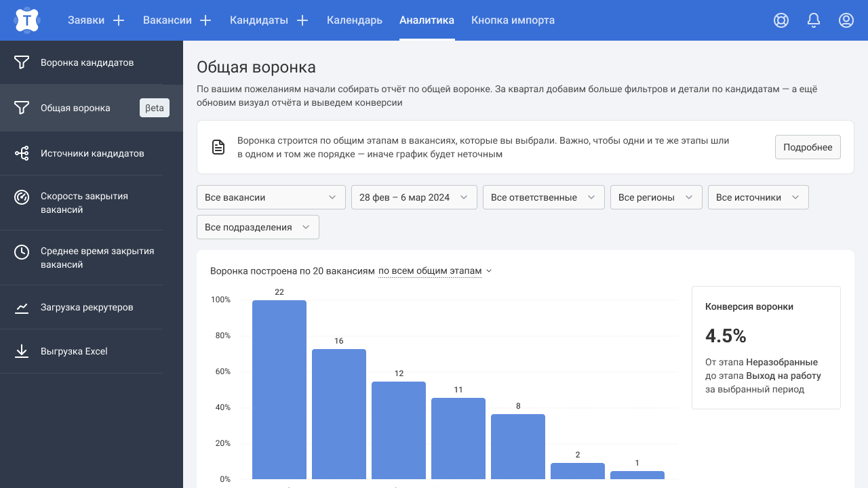Click the app logo in top bar
Image resolution: width=868 pixels, height=488 pixels.
(26, 20)
